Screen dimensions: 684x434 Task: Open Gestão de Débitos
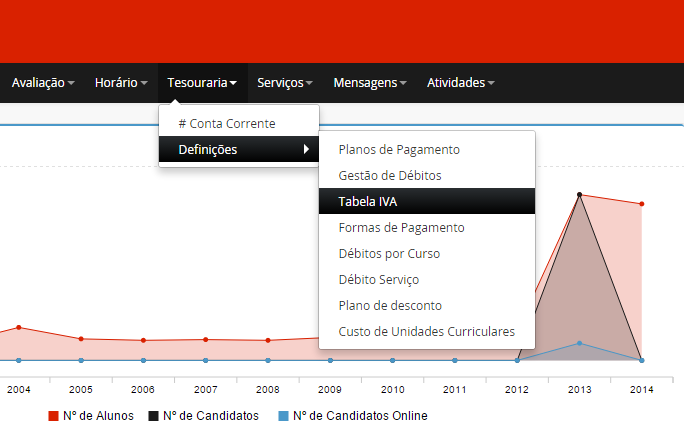pyautogui.click(x=390, y=176)
